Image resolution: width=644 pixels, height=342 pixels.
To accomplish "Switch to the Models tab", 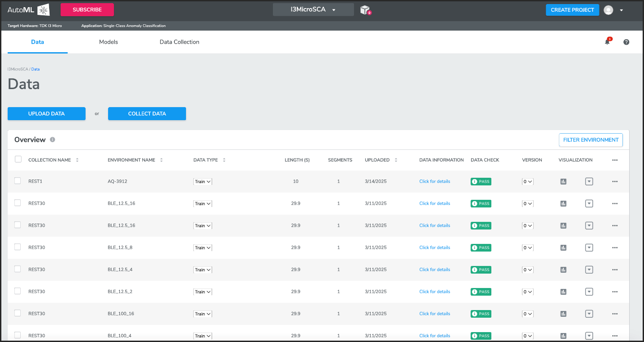I will point(109,42).
